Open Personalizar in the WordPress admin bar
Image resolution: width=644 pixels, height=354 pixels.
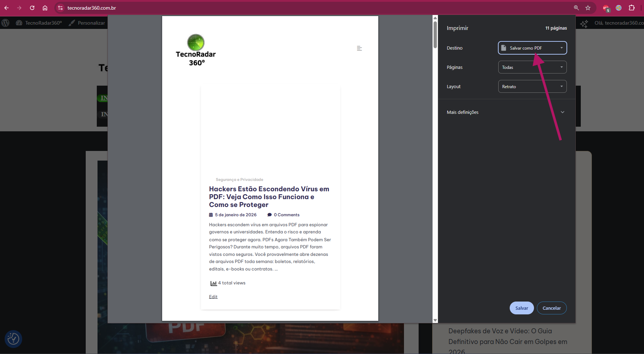[x=87, y=23]
